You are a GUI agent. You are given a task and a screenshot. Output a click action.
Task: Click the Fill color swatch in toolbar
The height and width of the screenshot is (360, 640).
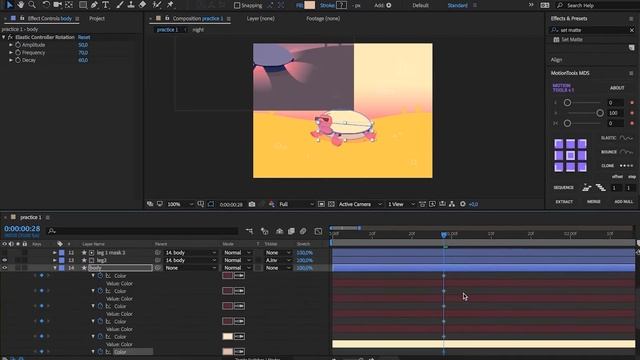[x=310, y=5]
